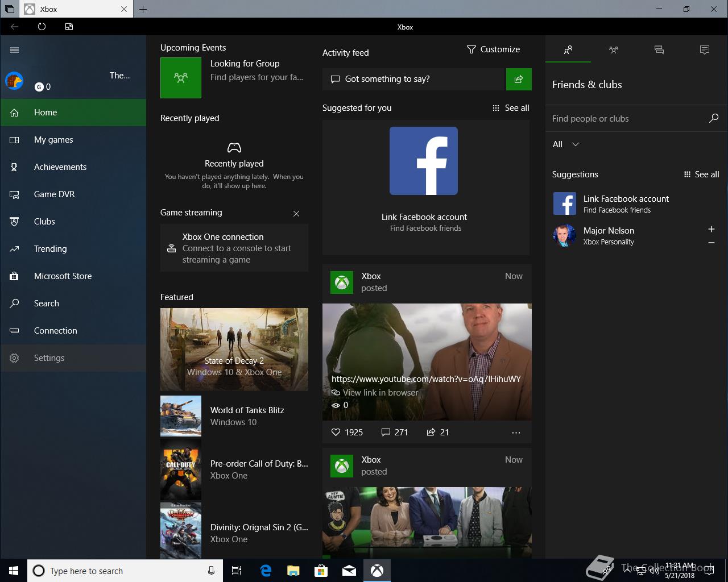
Task: See all suggested for you
Action: [x=511, y=108]
